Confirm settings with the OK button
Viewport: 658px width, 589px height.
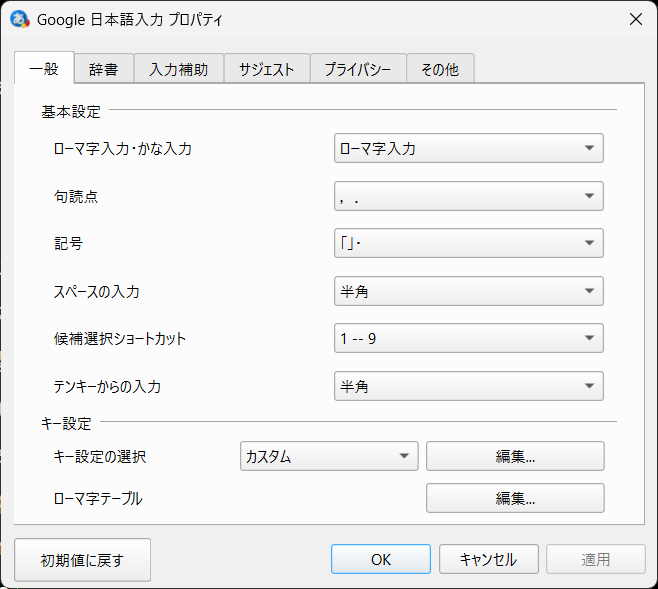point(381,559)
